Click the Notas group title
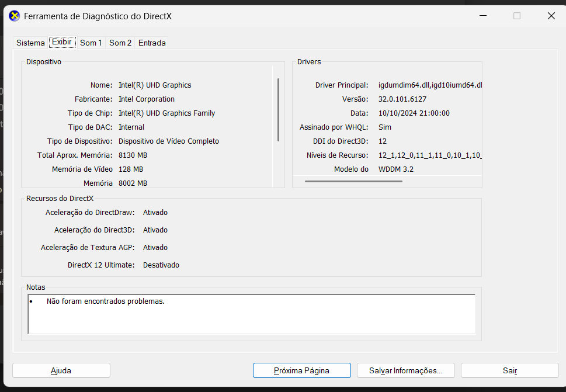Screen dimensions: 566x392 pyautogui.click(x=36, y=287)
